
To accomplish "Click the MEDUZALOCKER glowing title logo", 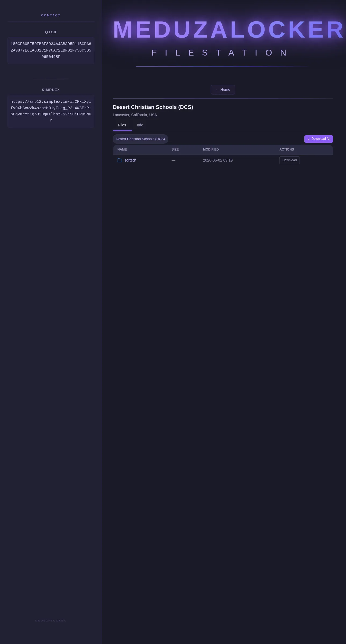I will pos(229,30).
